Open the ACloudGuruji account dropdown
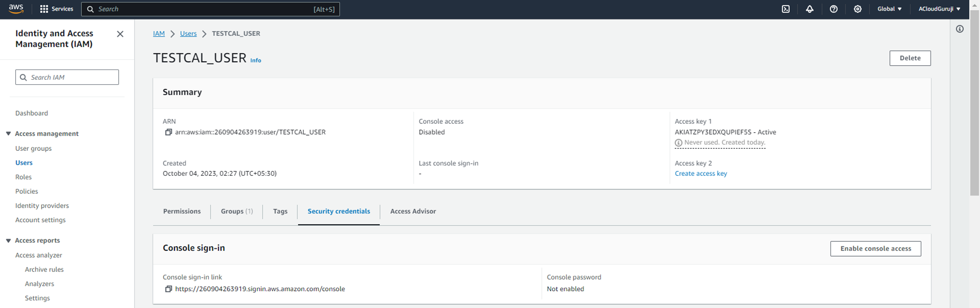Image resolution: width=980 pixels, height=308 pixels. click(939, 9)
